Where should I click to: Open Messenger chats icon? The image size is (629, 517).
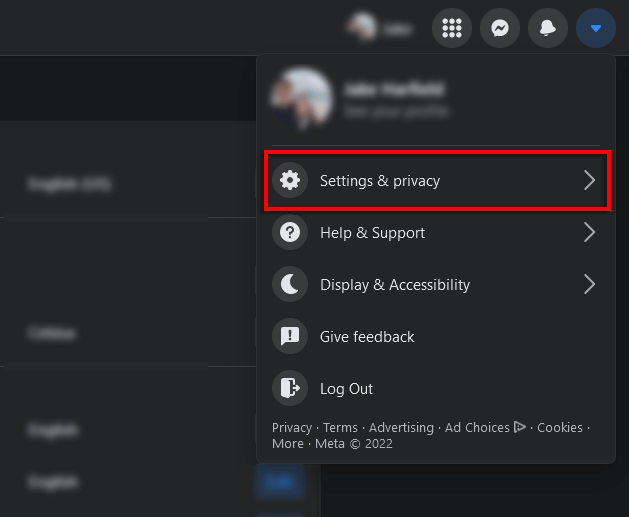coord(499,28)
